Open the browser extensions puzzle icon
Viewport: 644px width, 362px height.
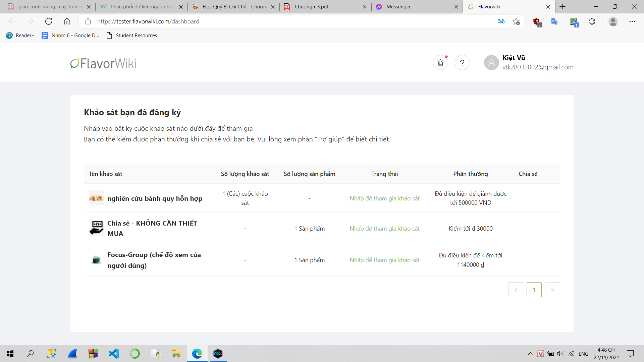point(592,21)
